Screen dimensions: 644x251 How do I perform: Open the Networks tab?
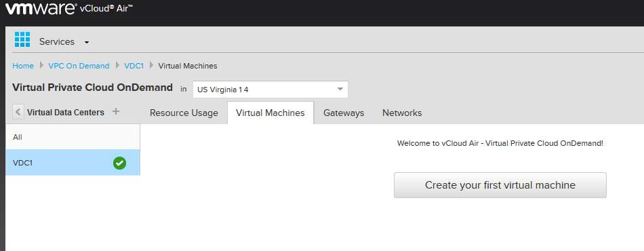coord(402,113)
